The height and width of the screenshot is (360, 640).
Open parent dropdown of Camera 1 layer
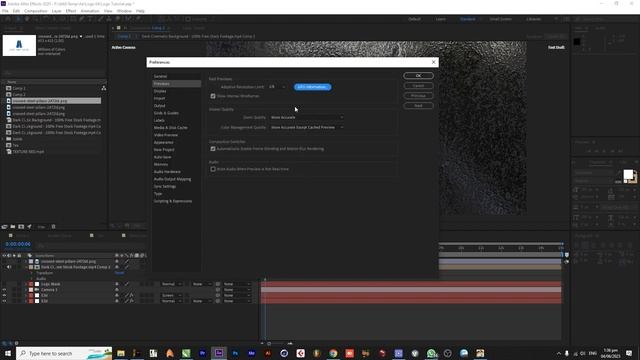click(x=236, y=290)
